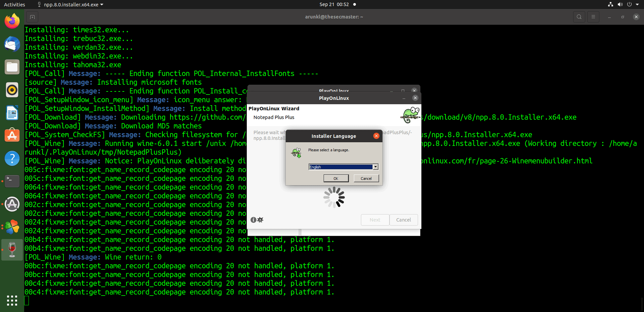Screen dimensions: 644x312
Task: Click the arunkl@thesecmaster terminal title
Action: click(334, 17)
